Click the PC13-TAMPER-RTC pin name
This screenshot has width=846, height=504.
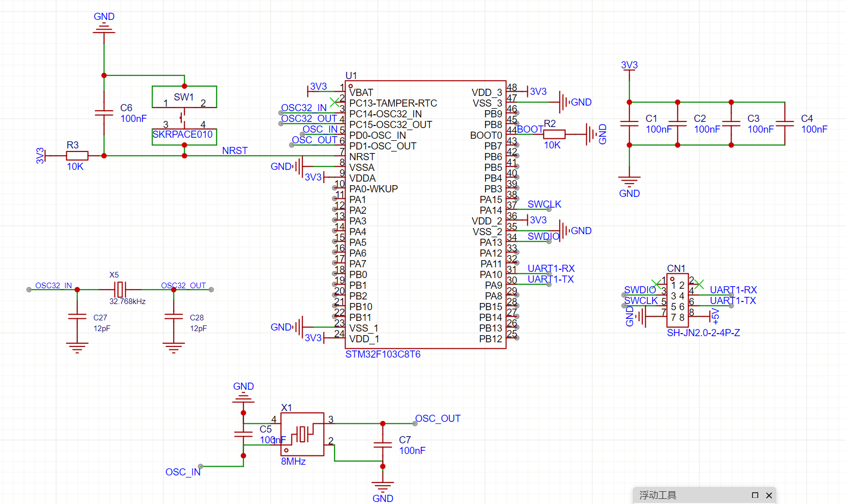click(393, 103)
